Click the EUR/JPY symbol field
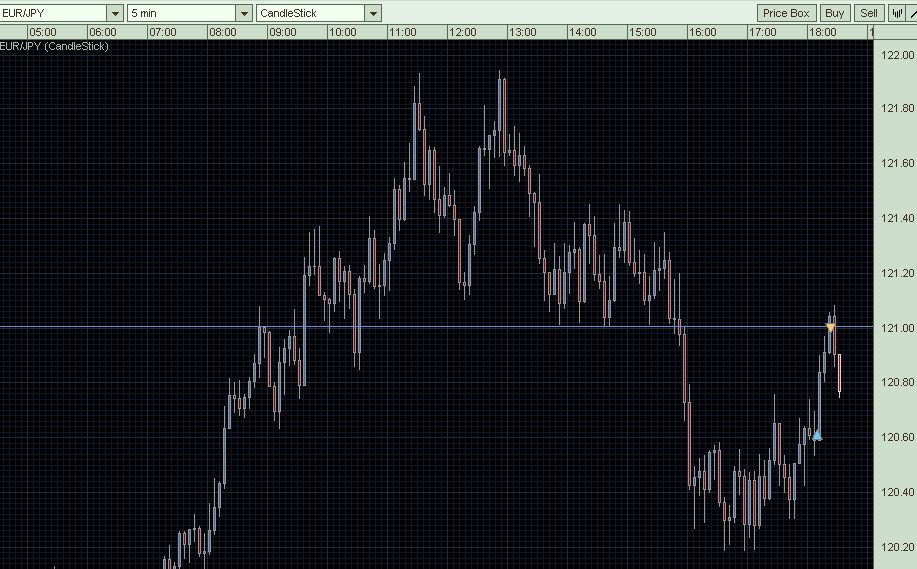 [53, 13]
